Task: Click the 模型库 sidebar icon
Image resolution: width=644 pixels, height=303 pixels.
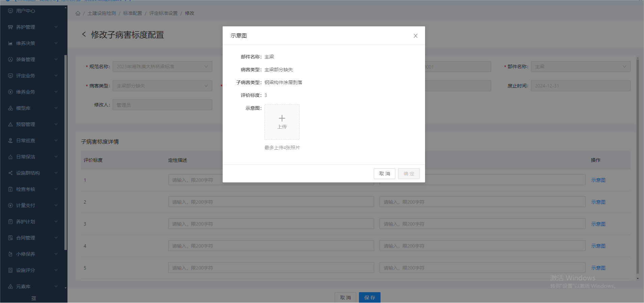Action: pyautogui.click(x=10, y=108)
